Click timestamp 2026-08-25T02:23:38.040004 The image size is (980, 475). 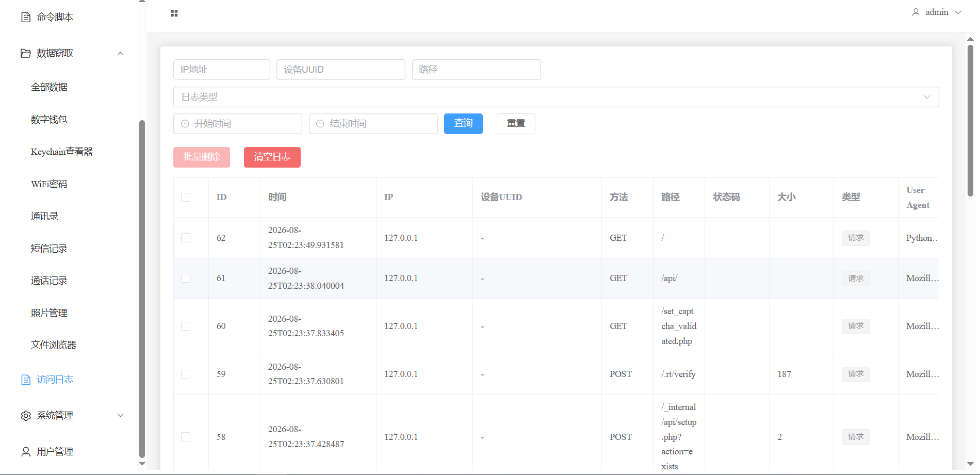click(x=306, y=279)
